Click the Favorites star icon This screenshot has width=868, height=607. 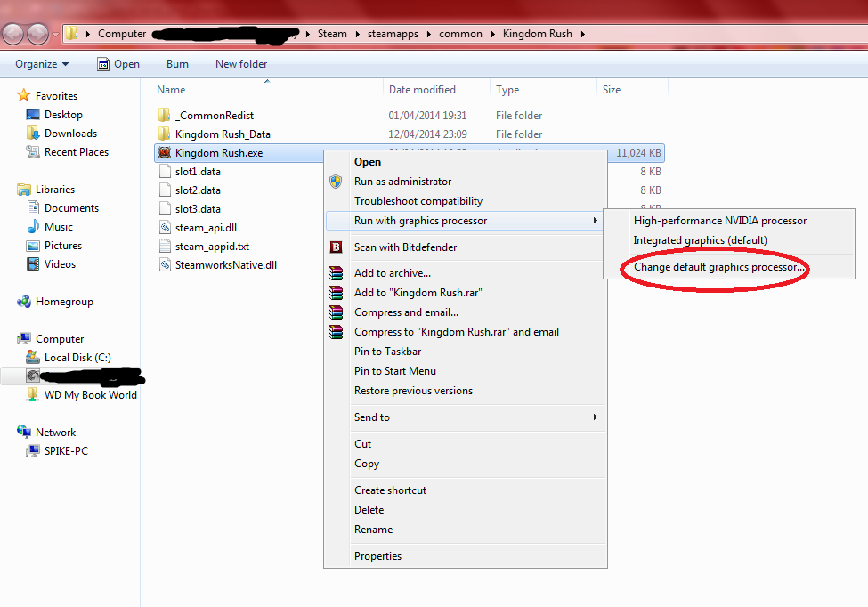click(23, 95)
